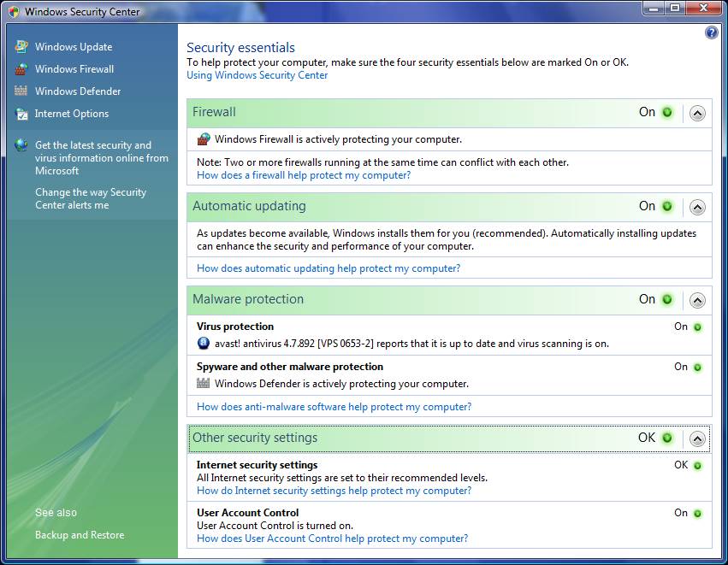Screen dimensions: 728x565
Task: Open help via the blue question mark icon
Action: (x=711, y=32)
